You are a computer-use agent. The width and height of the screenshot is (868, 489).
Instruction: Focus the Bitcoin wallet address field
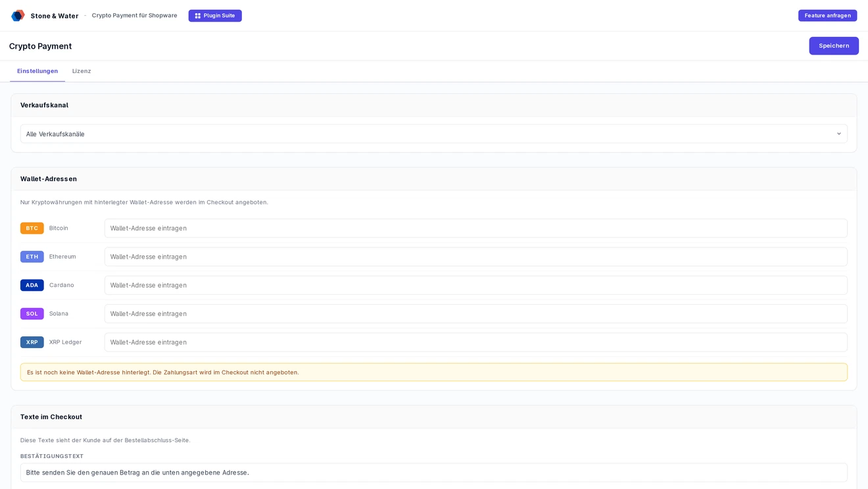[x=476, y=228]
